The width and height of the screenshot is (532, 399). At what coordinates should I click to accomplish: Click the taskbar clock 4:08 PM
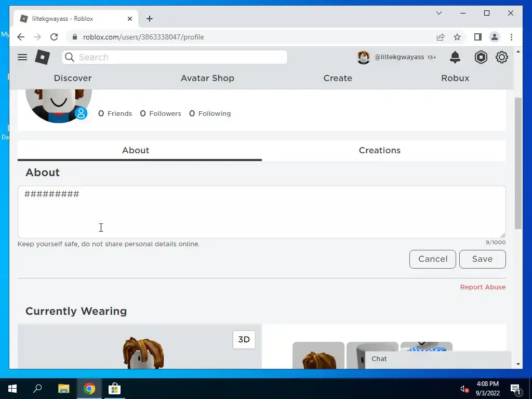pos(487,384)
